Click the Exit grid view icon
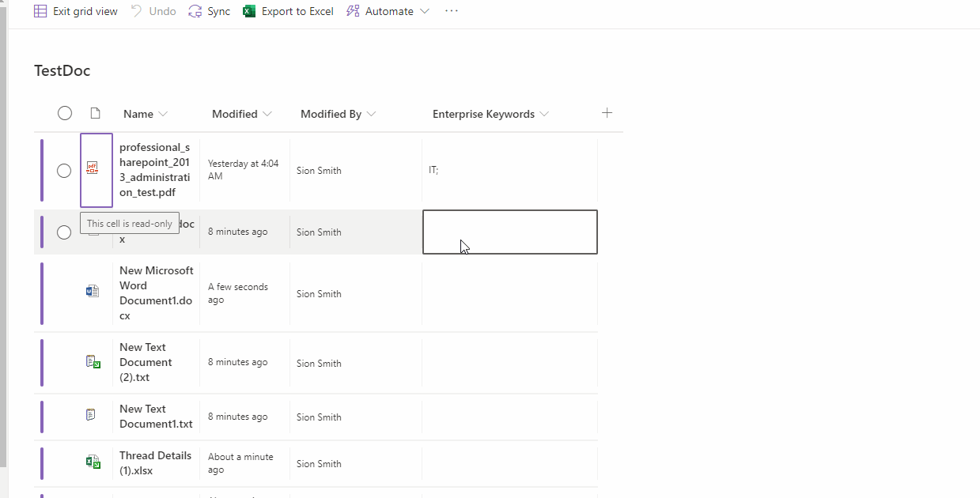Screen dimensions: 980x498 click(x=40, y=11)
